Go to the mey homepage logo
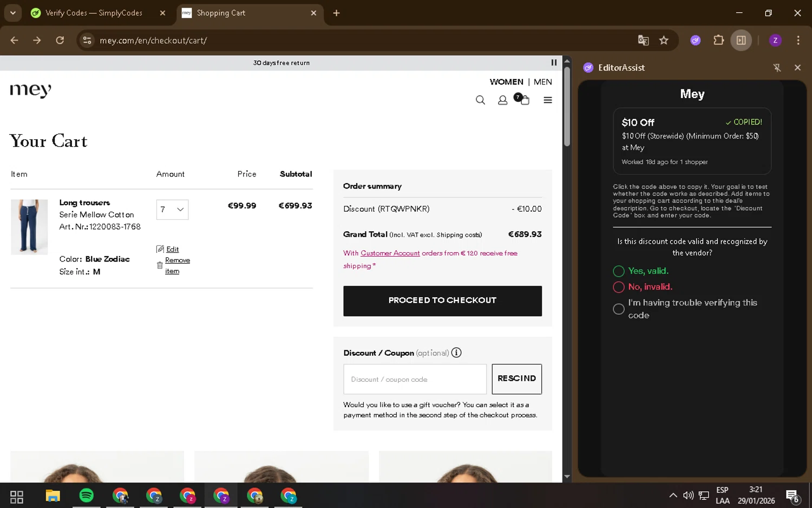 click(31, 90)
